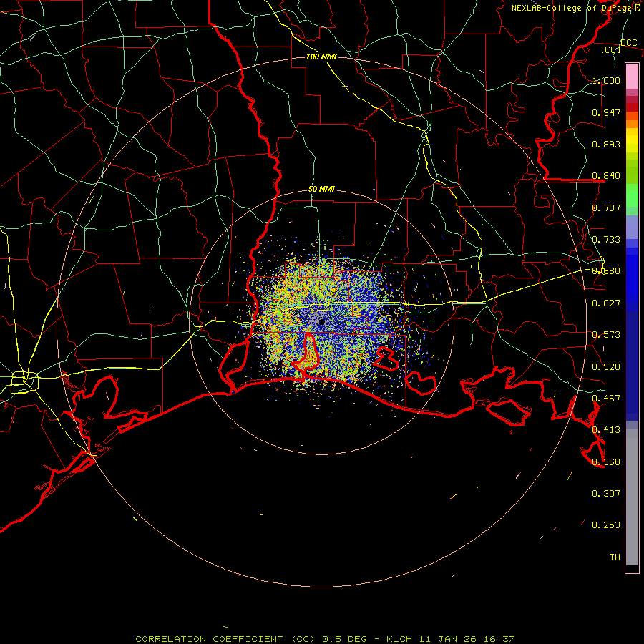Click the 0.307 color scale label
The image size is (644, 644).
point(606,494)
